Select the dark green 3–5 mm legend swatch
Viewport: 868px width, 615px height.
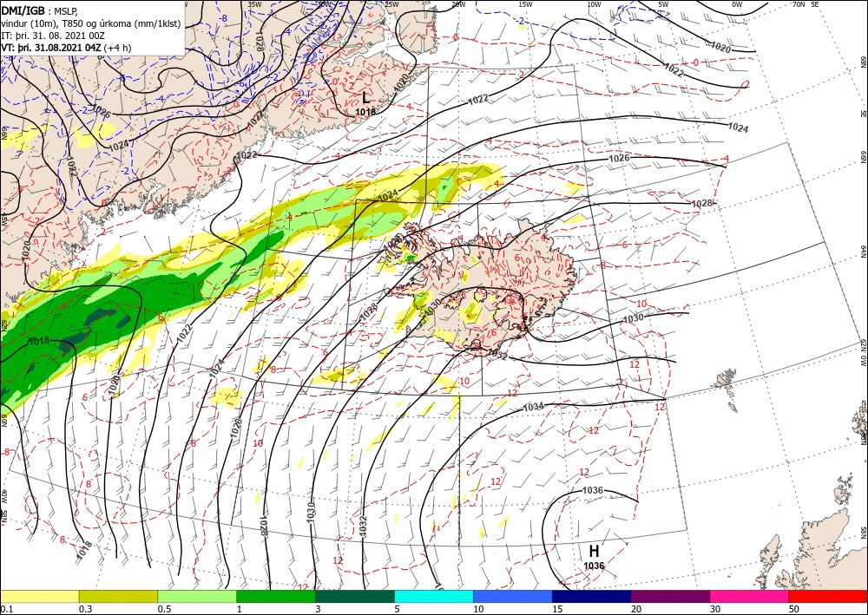(x=355, y=596)
